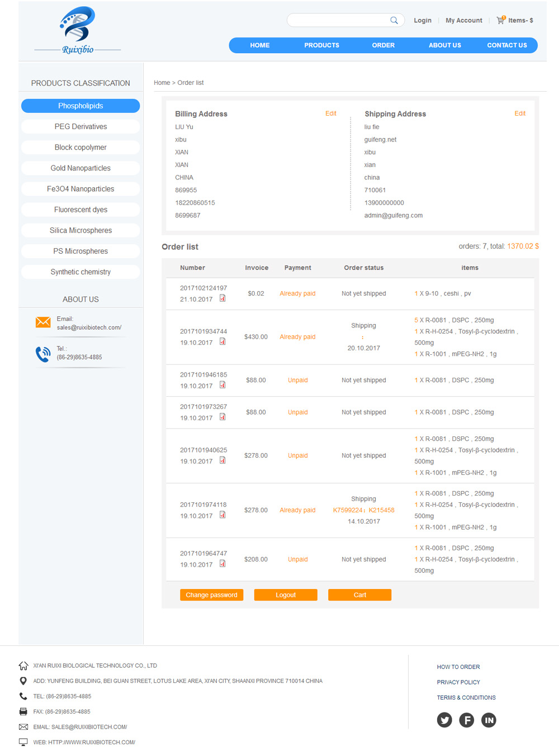Select the PEG Derivatives category
This screenshot has height=756, width=559.
(80, 127)
